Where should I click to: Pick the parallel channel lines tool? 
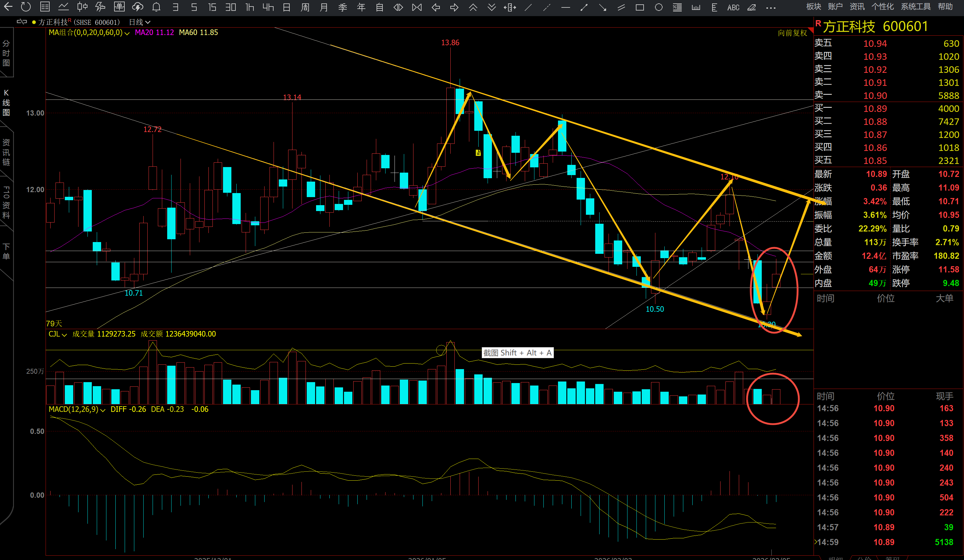tap(621, 7)
